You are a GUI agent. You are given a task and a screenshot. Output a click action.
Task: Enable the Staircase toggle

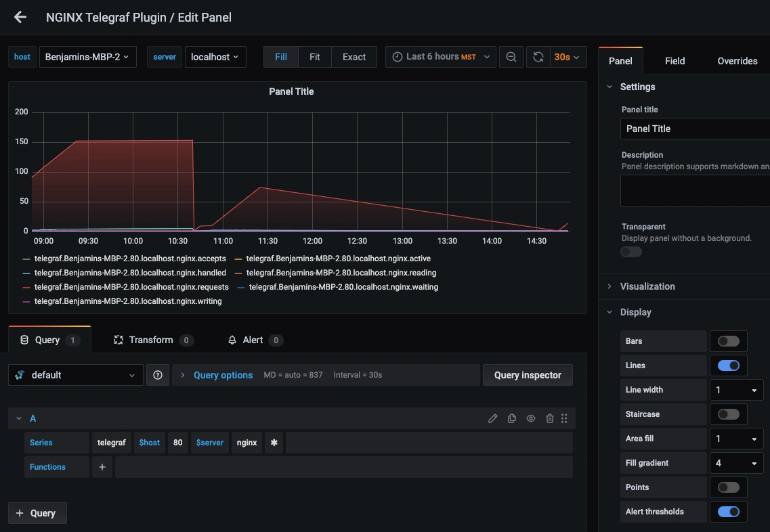[x=728, y=414]
